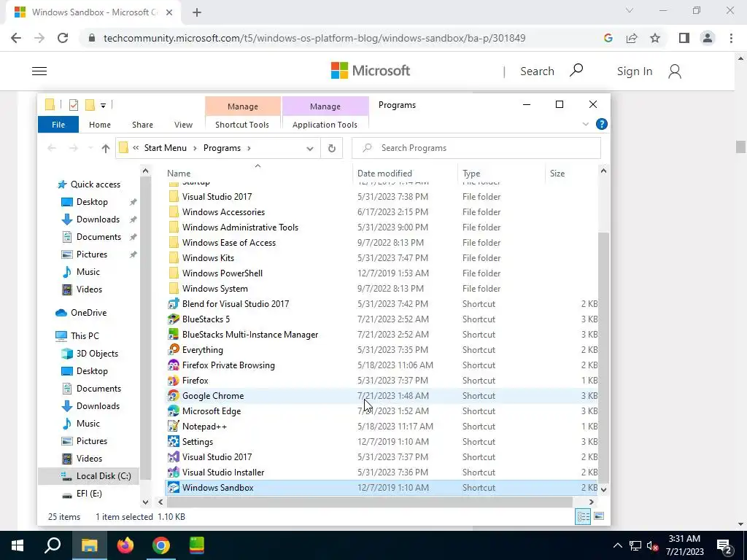Click Chrome's reload page button
This screenshot has height=560, width=747.
pyautogui.click(x=63, y=38)
